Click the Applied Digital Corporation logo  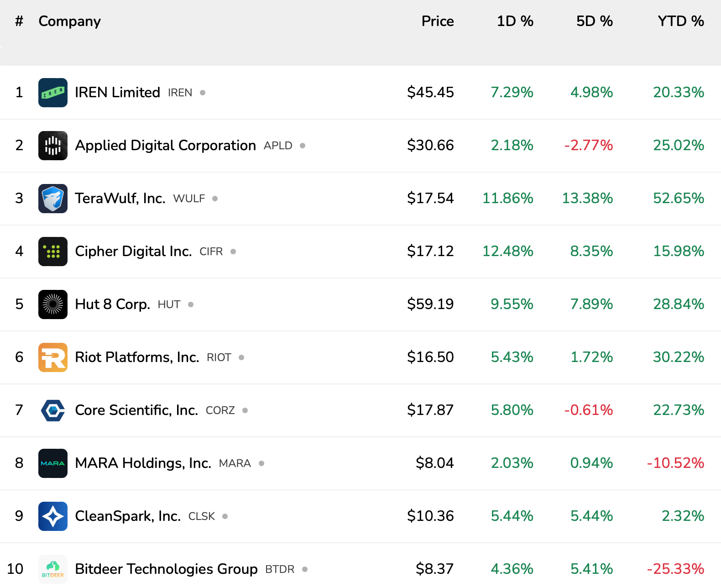point(52,145)
